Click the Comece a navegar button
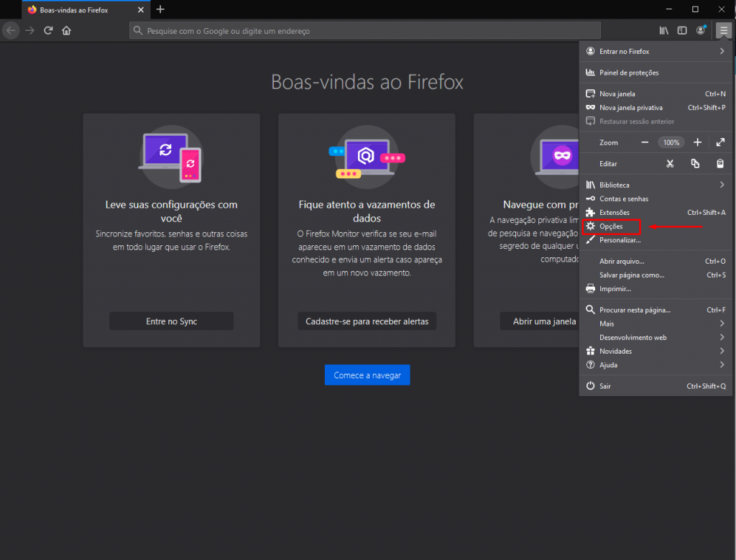 pos(367,375)
